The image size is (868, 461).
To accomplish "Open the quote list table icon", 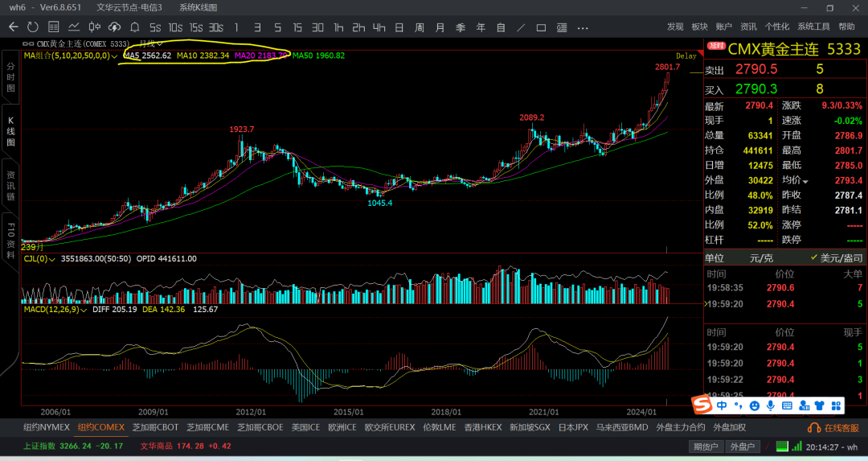I will point(54,27).
